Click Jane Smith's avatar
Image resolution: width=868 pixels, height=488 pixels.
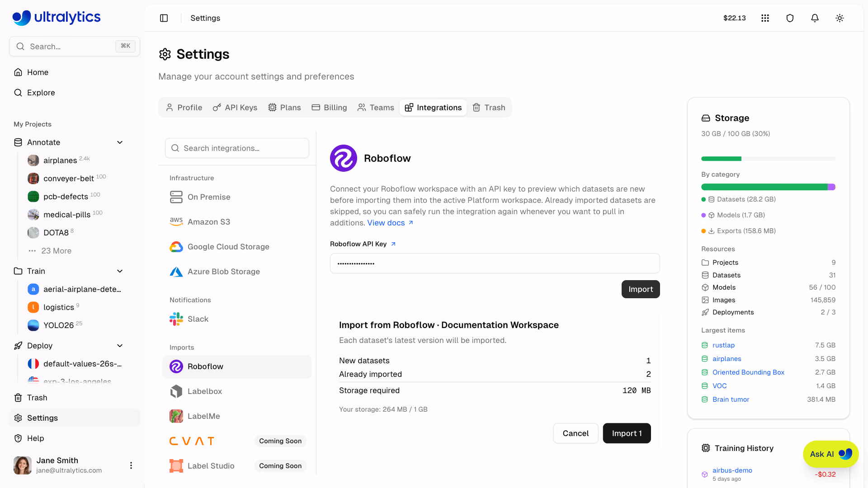click(23, 465)
